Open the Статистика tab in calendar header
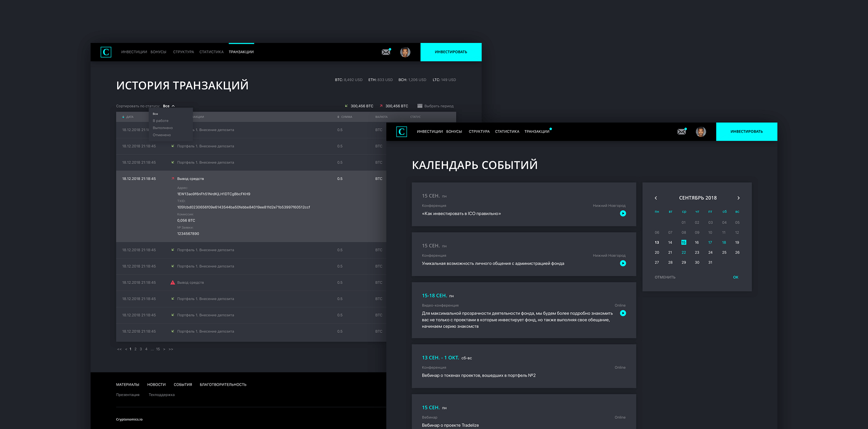This screenshot has height=429, width=868. (x=507, y=132)
